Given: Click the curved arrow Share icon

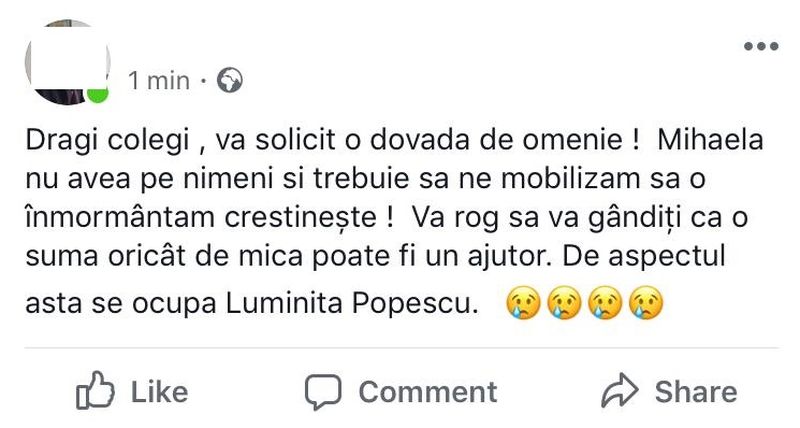Looking at the screenshot, I should (x=620, y=391).
